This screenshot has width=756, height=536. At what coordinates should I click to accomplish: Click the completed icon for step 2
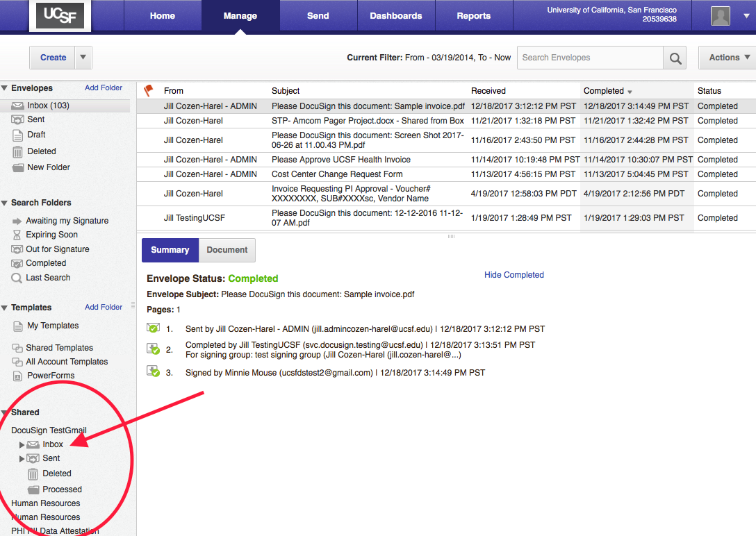click(x=153, y=349)
